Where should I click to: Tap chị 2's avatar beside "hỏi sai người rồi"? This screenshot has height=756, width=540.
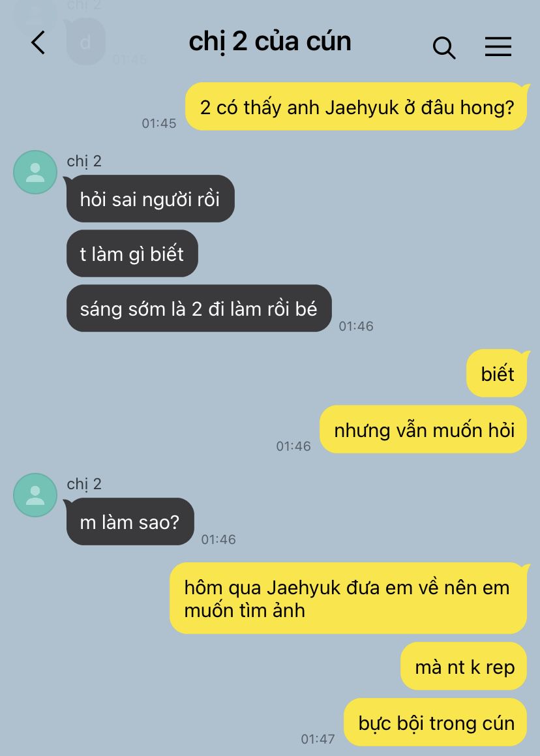coord(35,172)
